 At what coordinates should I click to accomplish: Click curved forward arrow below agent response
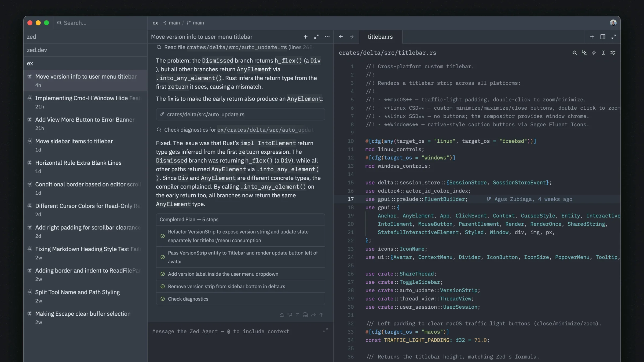pyautogui.click(x=313, y=315)
